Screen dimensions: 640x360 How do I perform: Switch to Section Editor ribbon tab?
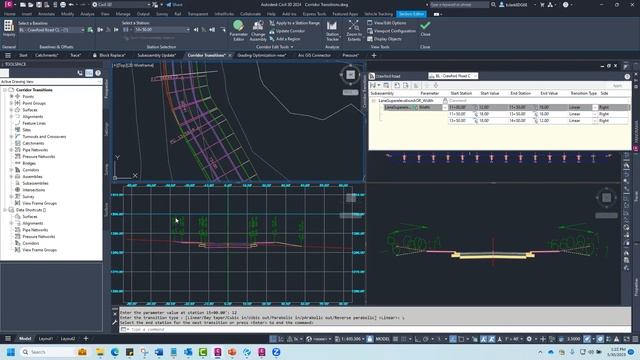[x=411, y=14]
